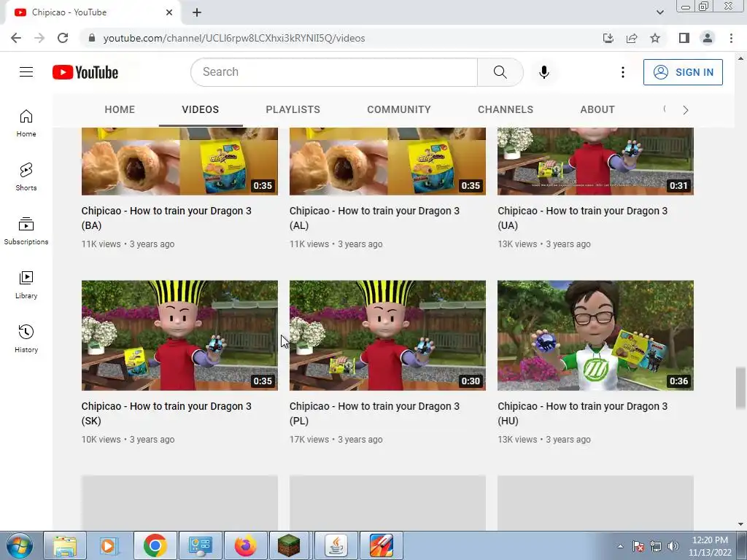747x560 pixels.
Task: Select the VIDEOS channel tab
Action: (x=201, y=109)
